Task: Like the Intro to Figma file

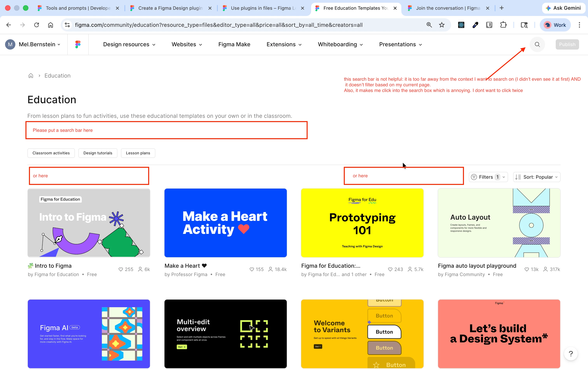Action: (x=121, y=269)
